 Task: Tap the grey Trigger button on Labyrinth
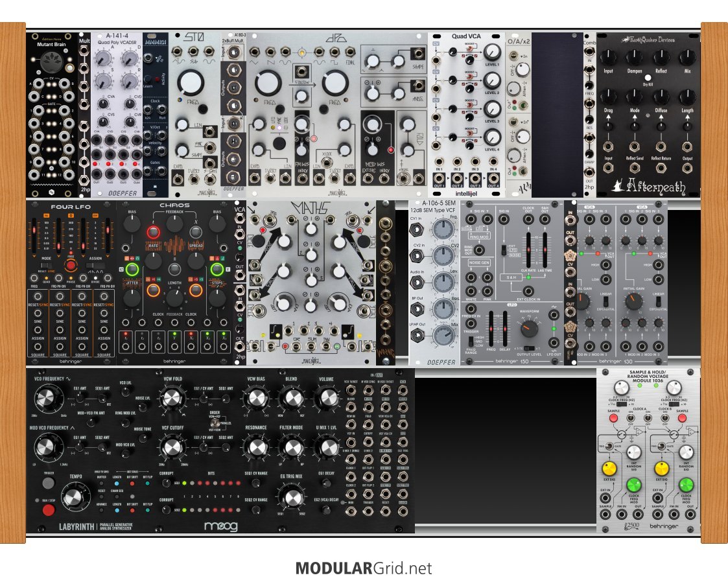pos(48,483)
